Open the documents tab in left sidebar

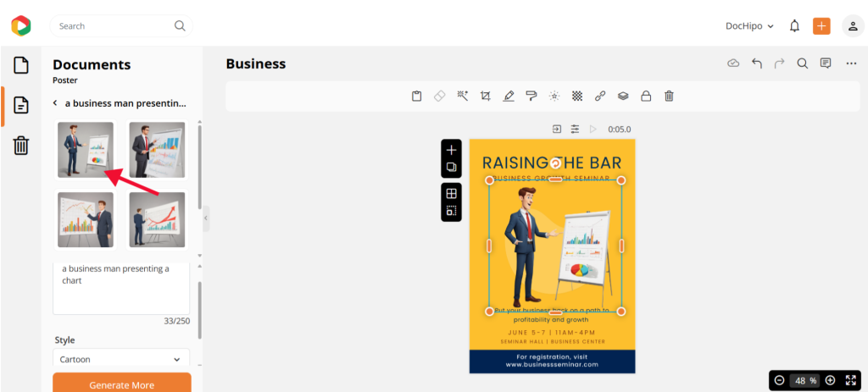pos(21,106)
